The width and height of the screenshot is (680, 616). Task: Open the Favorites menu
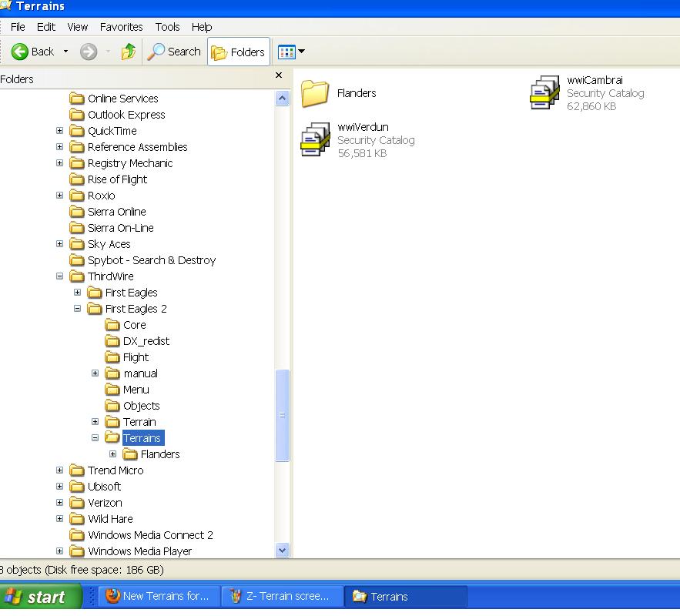[122, 27]
